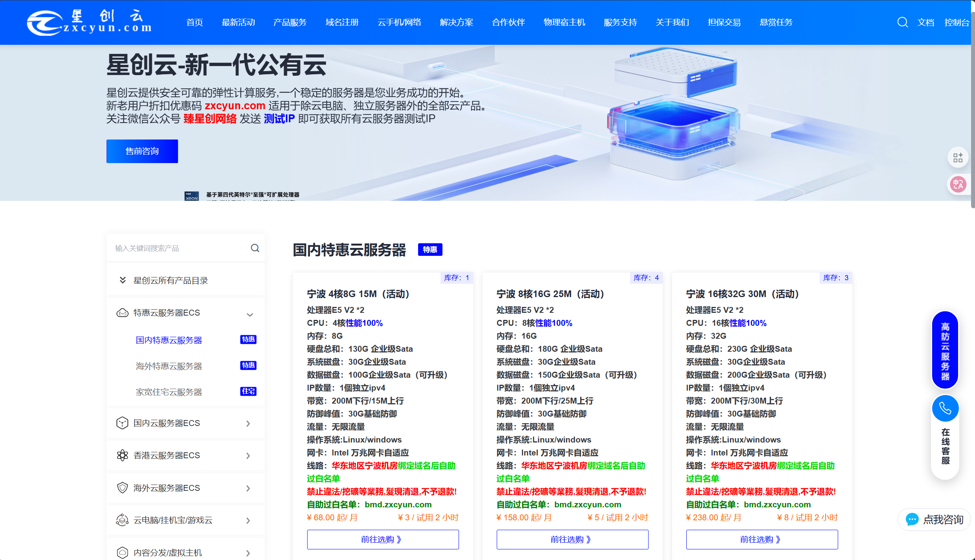Open the 控制台 link in header
Image resolution: width=975 pixels, height=560 pixels.
pos(957,22)
